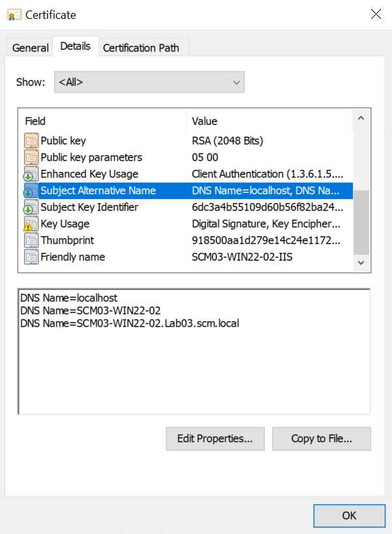Click the Subject Key Identifier icon
The width and height of the screenshot is (392, 534).
point(31,207)
